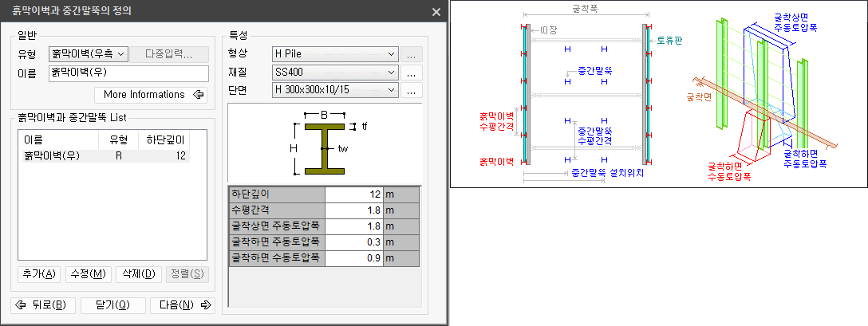Screen dimensions: 868x326
Task: Click the 굴착하면 수동토압폭 value field
Action: point(354,258)
